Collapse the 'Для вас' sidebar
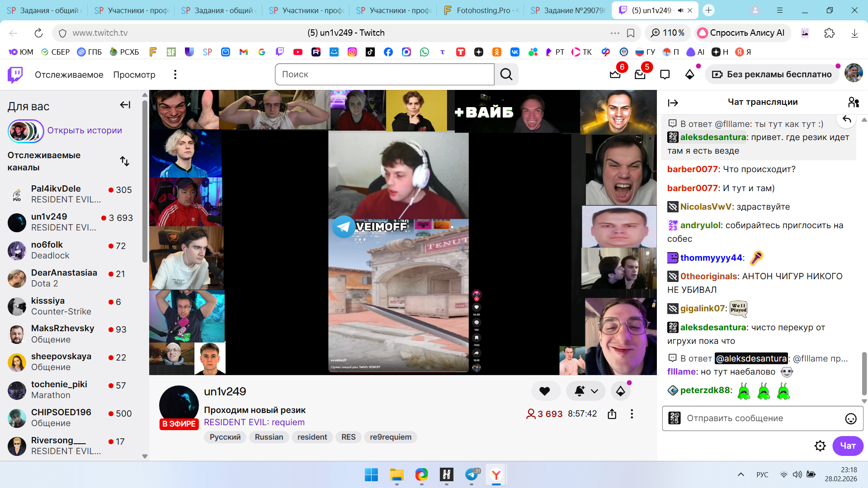The image size is (868, 488). point(125,105)
